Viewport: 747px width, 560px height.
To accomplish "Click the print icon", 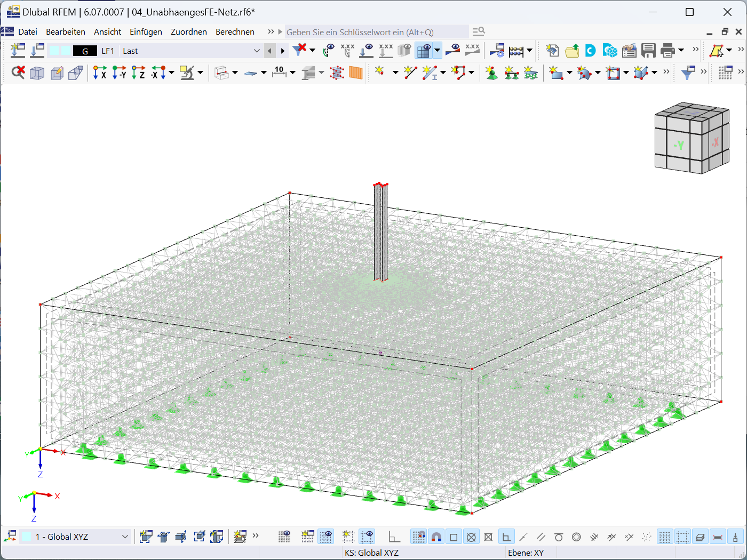I will (x=667, y=51).
